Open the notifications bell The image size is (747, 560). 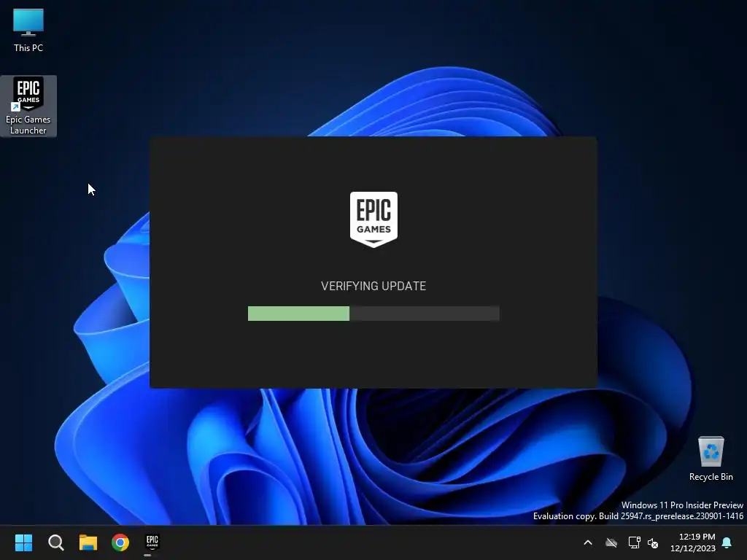[x=727, y=542]
